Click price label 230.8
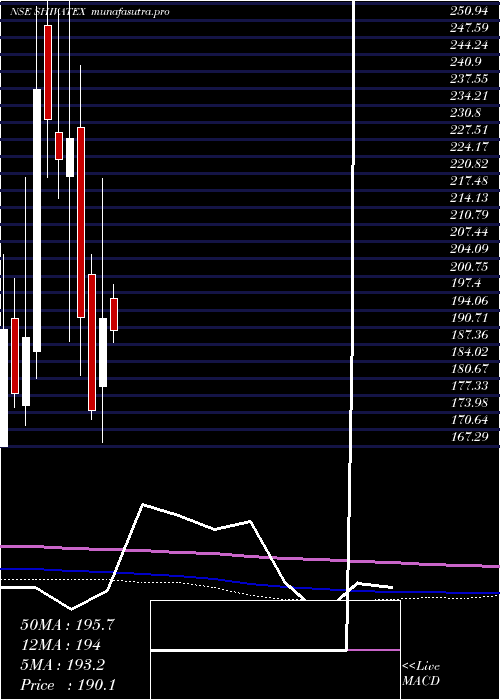This screenshot has height=700, width=500. pos(465,112)
